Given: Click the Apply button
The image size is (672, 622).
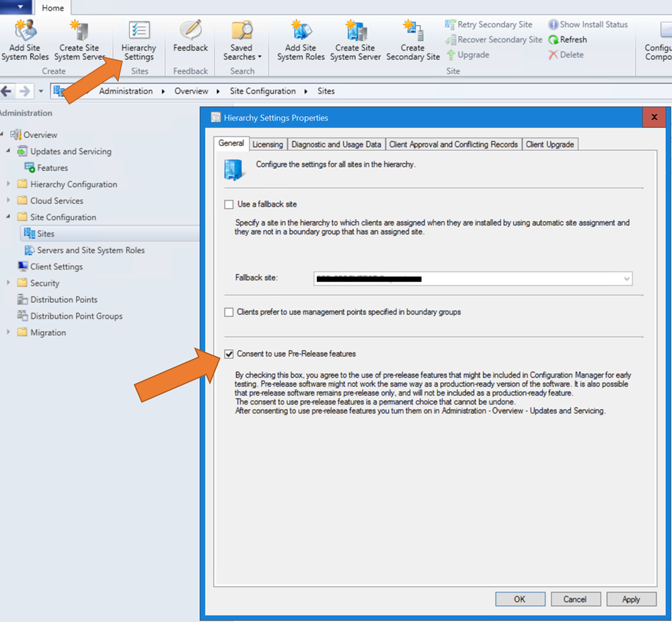Looking at the screenshot, I should pos(631,599).
